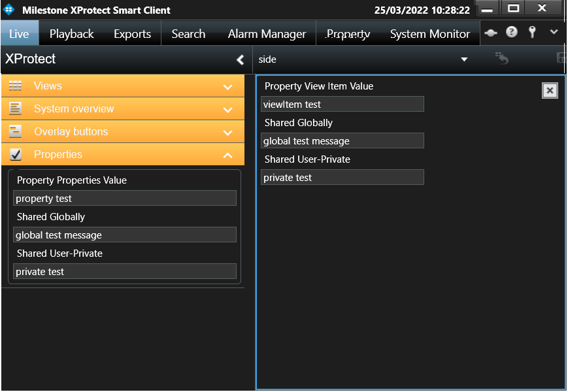This screenshot has height=392, width=568.
Task: Minimize the Smart Client window
Action: click(487, 8)
